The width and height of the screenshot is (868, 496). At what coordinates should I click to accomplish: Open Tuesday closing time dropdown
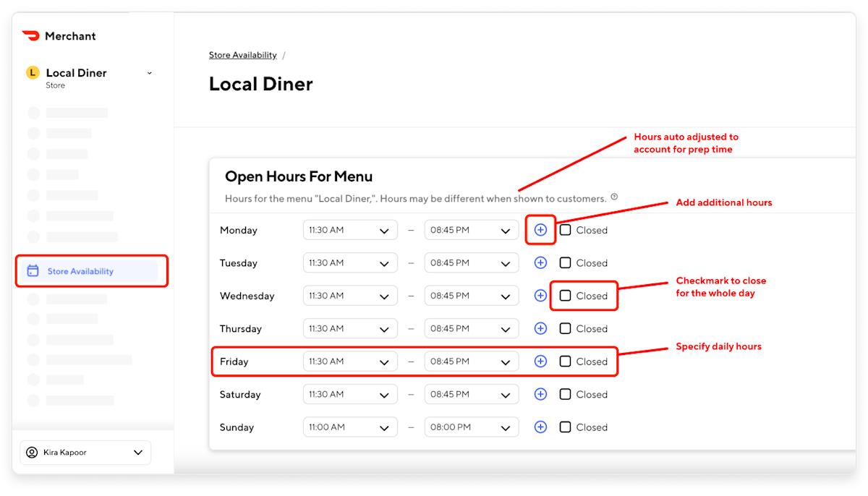pyautogui.click(x=472, y=263)
